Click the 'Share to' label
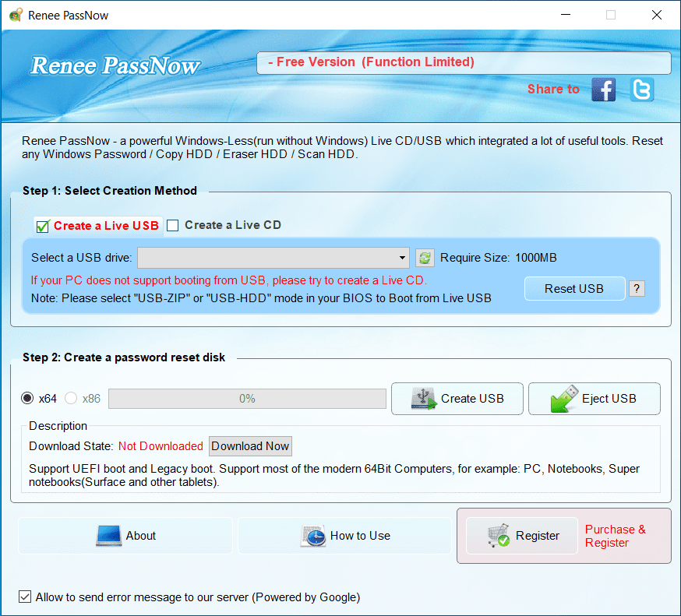 tap(553, 89)
